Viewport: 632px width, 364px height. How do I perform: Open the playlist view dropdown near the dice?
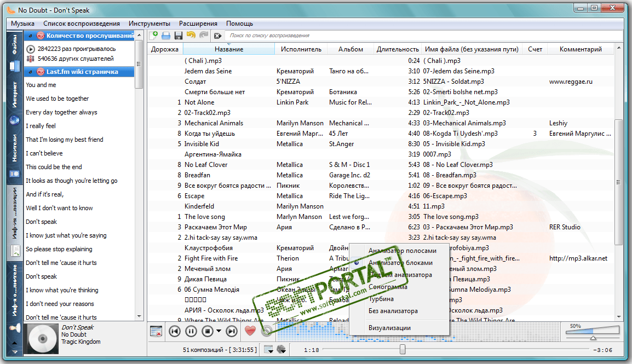(x=268, y=350)
